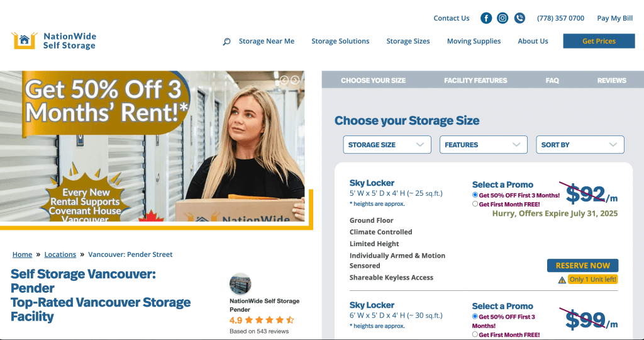Select 50% OFF promo for $99 Sky Locker
Image resolution: width=644 pixels, height=340 pixels.
coord(475,317)
